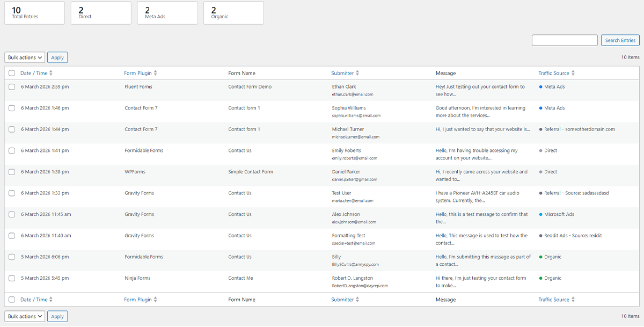644x327 pixels.
Task: Open the Sophia Williams submitter link
Action: tap(350, 107)
